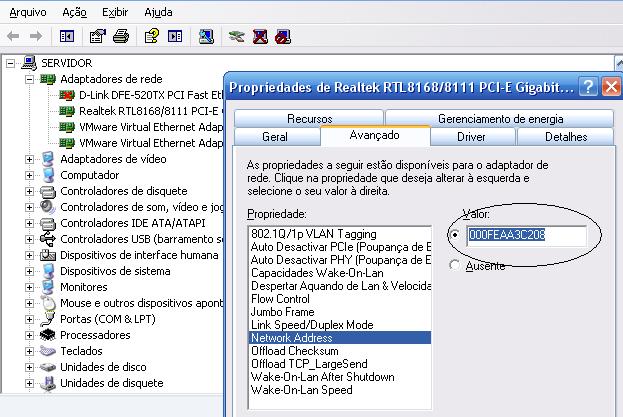Click the network address value field

(526, 235)
